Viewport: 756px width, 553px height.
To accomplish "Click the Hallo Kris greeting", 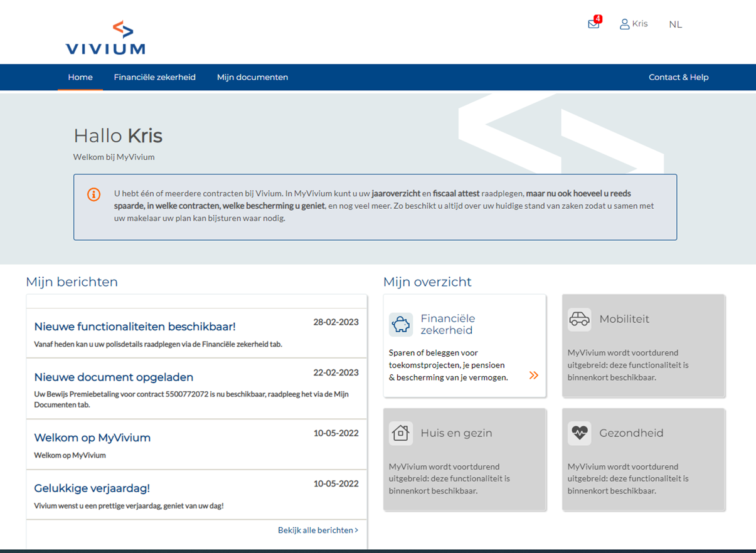I will 118,136.
